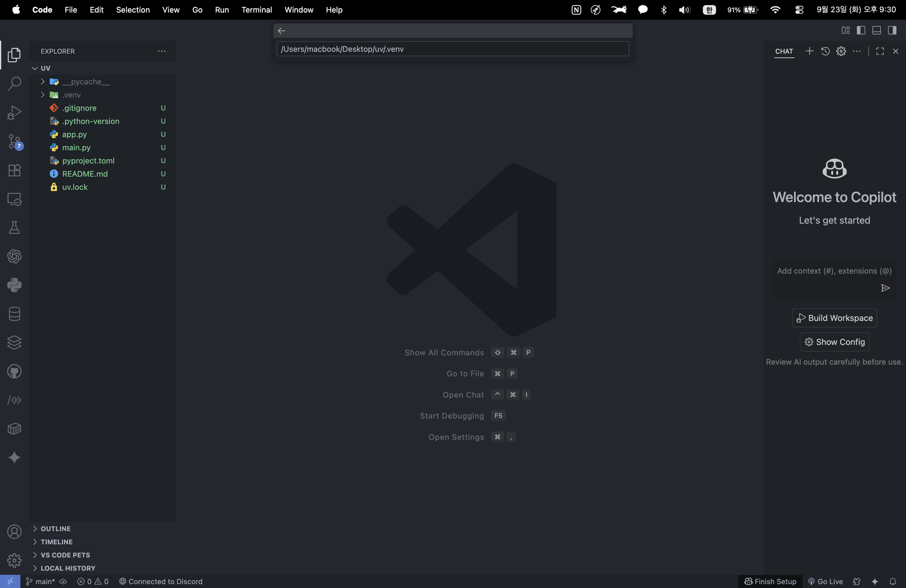Open chat settings gear
Viewport: 906px width, 588px height.
click(x=841, y=51)
